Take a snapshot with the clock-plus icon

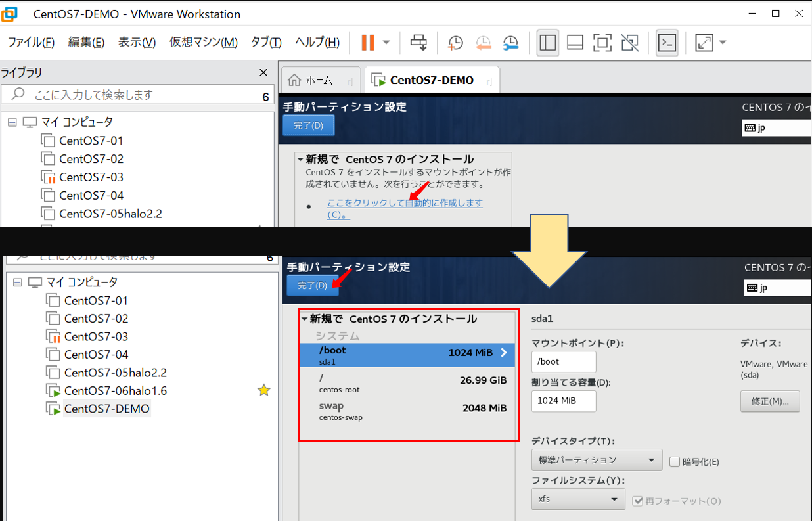455,43
